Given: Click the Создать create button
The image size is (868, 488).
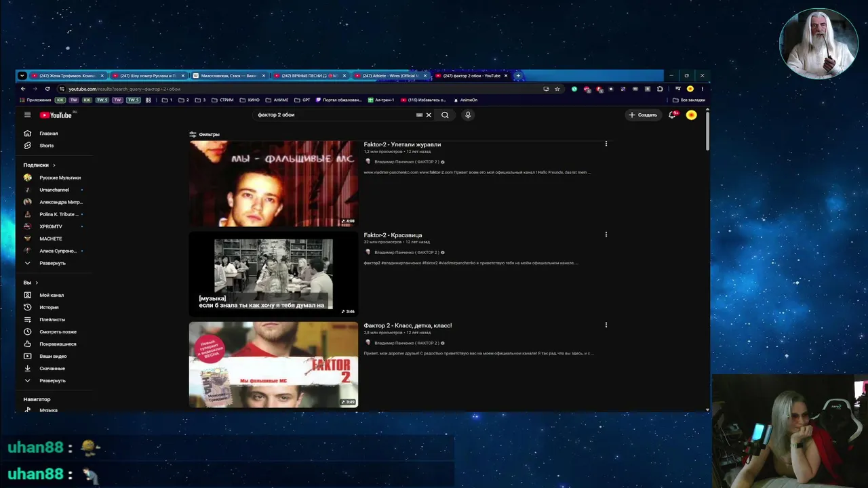Looking at the screenshot, I should 642,115.
